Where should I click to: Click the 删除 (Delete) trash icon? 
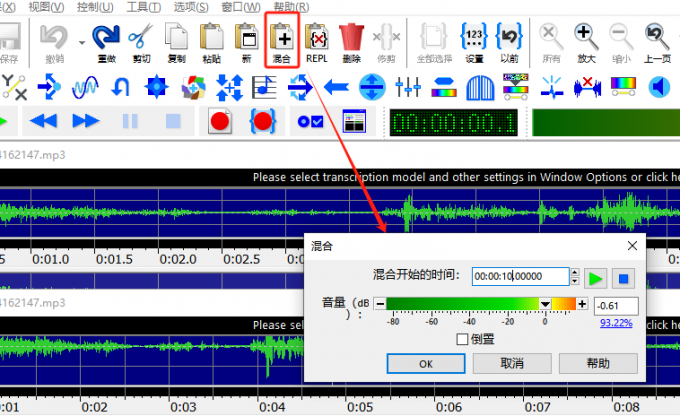click(351, 41)
